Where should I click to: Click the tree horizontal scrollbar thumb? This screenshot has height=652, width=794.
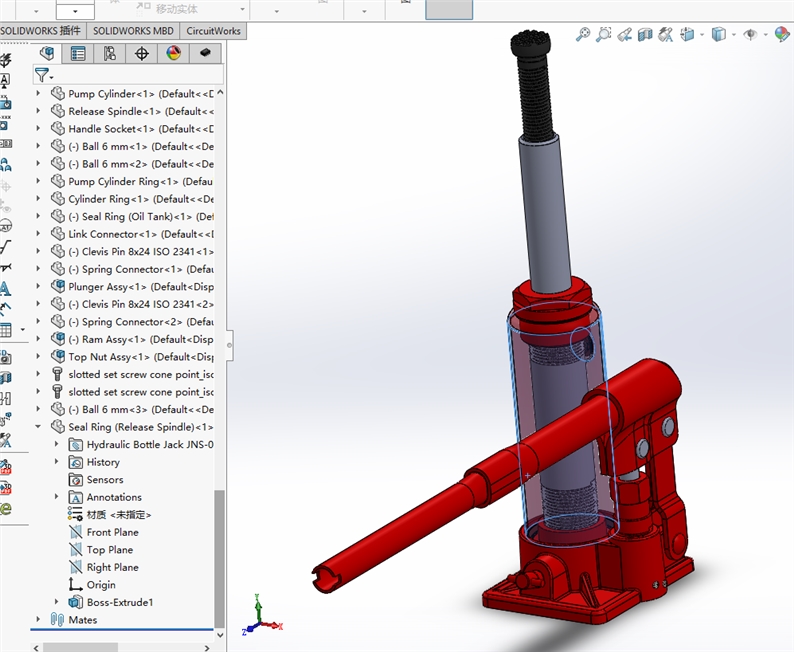[81, 648]
